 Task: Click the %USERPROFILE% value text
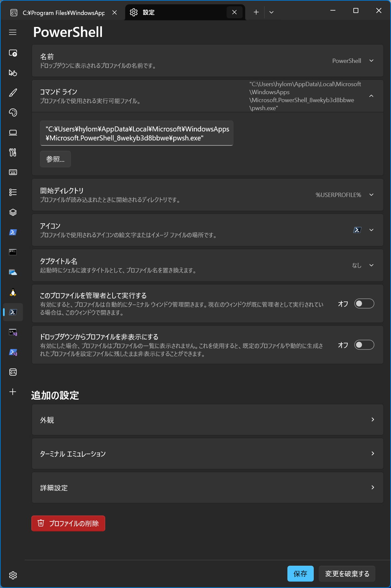[338, 195]
